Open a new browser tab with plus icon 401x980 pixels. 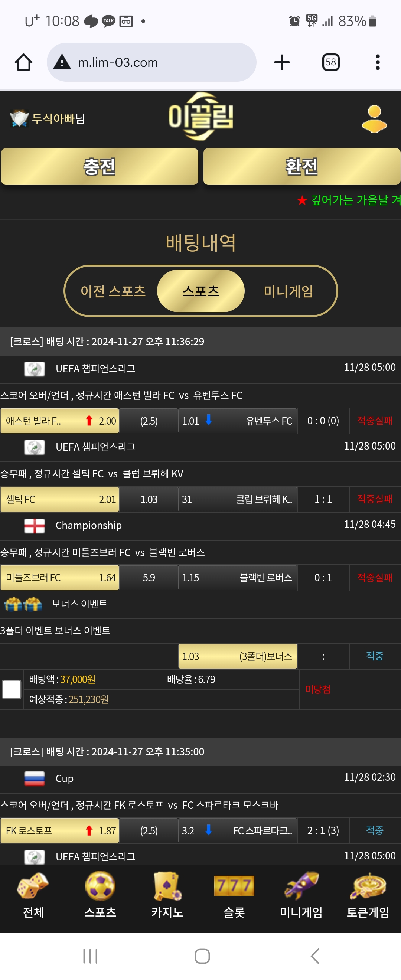[x=282, y=62]
